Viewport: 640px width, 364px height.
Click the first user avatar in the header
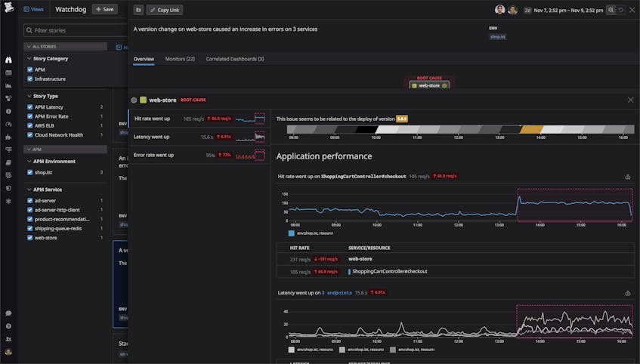(x=500, y=9)
